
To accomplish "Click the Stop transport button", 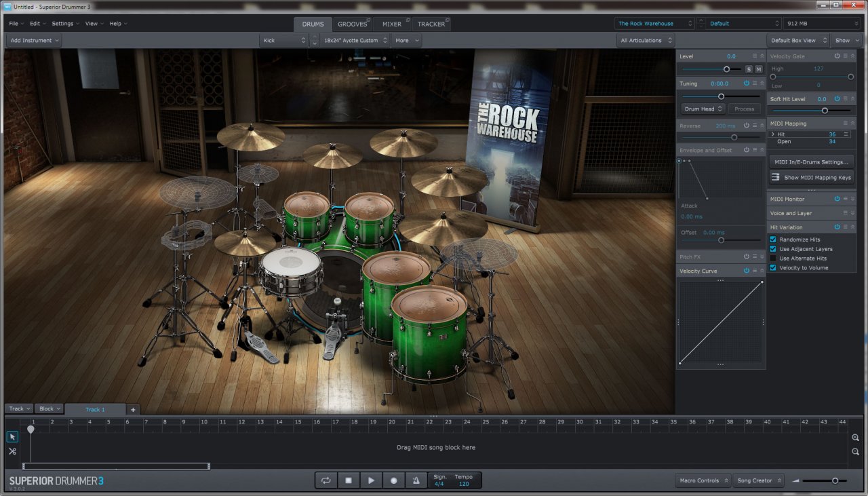I will coord(349,480).
